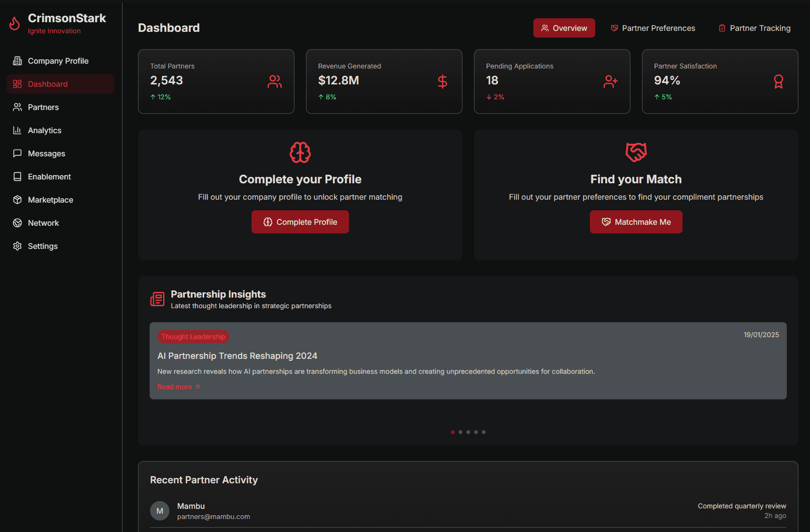810x532 pixels.
Task: Click the add-user icon on Pending Applications card
Action: click(611, 82)
